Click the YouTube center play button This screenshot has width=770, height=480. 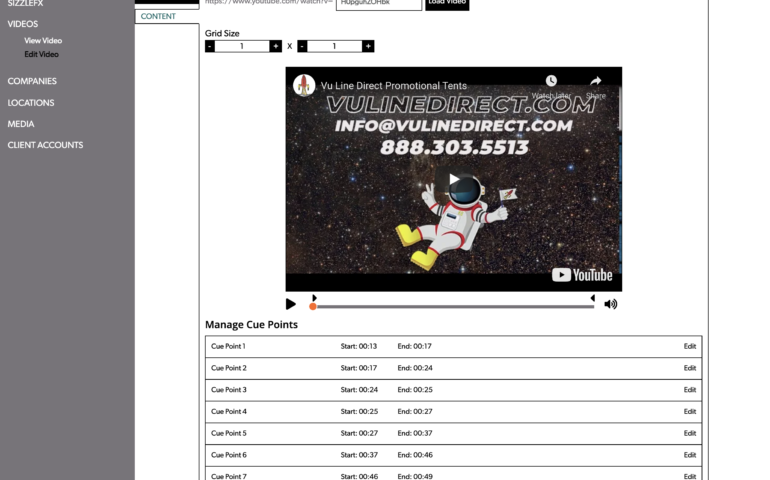pyautogui.click(x=454, y=179)
